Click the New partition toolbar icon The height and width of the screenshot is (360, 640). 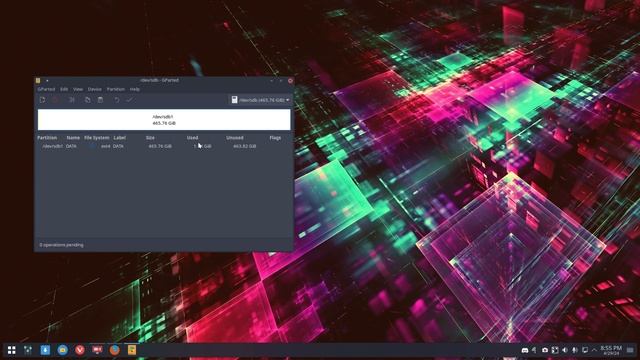click(42, 100)
